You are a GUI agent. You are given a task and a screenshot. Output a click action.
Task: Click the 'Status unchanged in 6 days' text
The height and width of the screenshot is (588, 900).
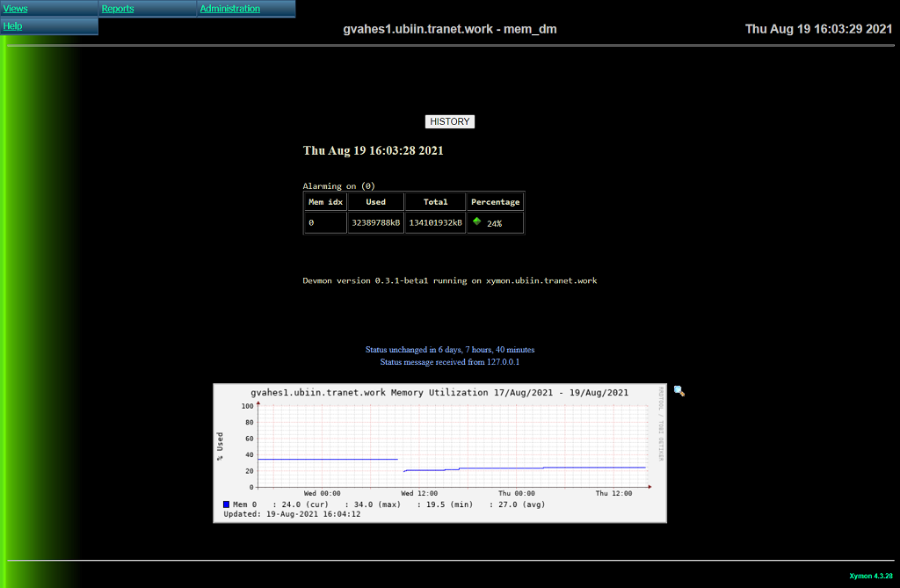[449, 350]
